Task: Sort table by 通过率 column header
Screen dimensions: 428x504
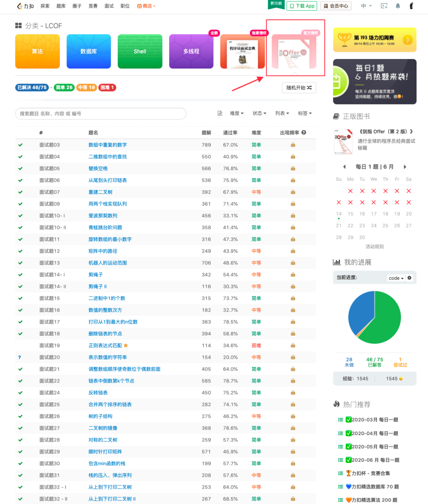Action: point(230,133)
